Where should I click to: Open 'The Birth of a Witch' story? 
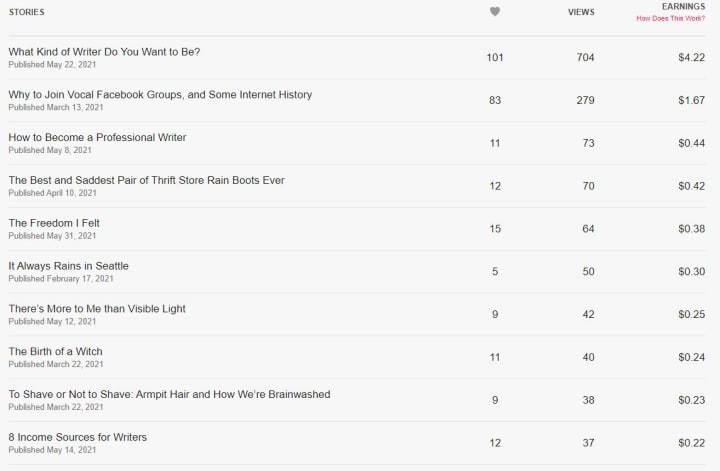click(x=55, y=351)
